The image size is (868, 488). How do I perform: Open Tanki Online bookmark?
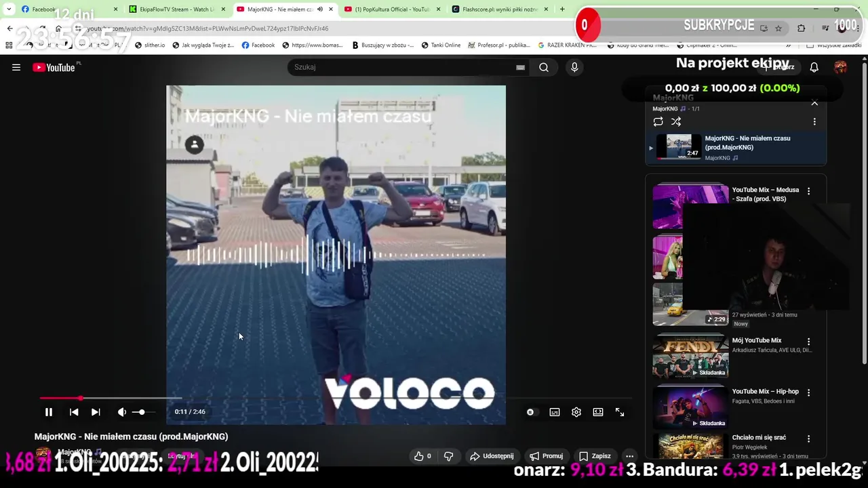pyautogui.click(x=441, y=45)
